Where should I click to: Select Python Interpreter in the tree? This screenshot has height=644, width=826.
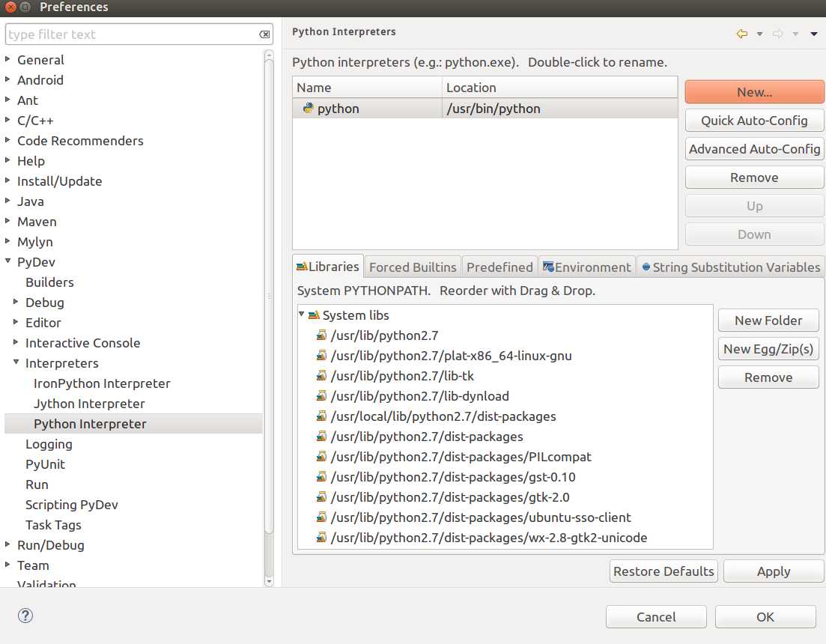[90, 424]
